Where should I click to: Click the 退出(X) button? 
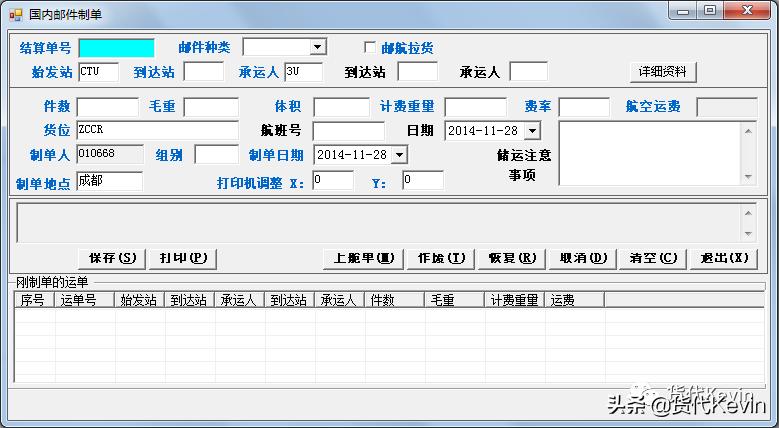click(x=724, y=258)
